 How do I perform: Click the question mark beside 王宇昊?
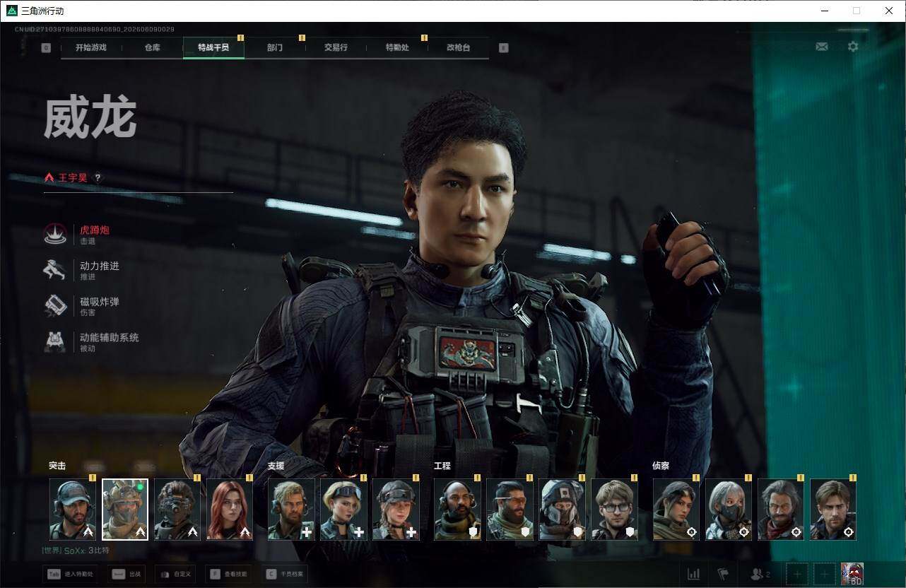(98, 178)
